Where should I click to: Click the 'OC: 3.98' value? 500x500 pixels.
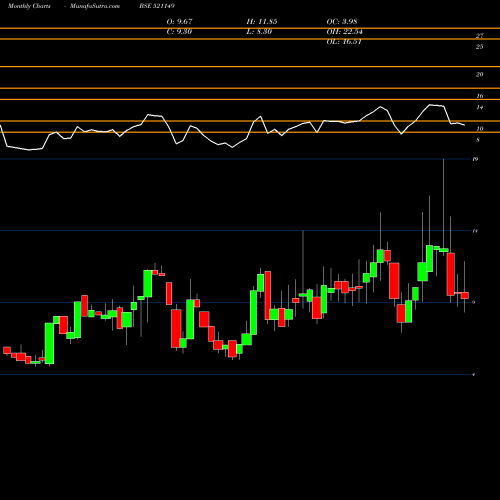342,22
